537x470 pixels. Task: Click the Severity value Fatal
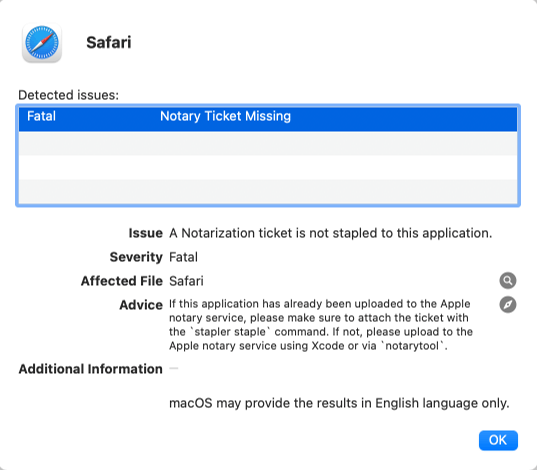[x=183, y=257]
